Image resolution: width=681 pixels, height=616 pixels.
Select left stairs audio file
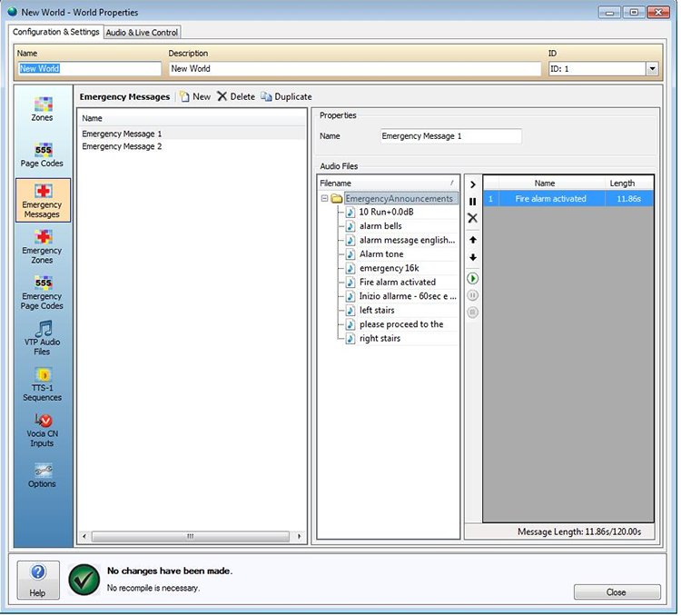377,311
